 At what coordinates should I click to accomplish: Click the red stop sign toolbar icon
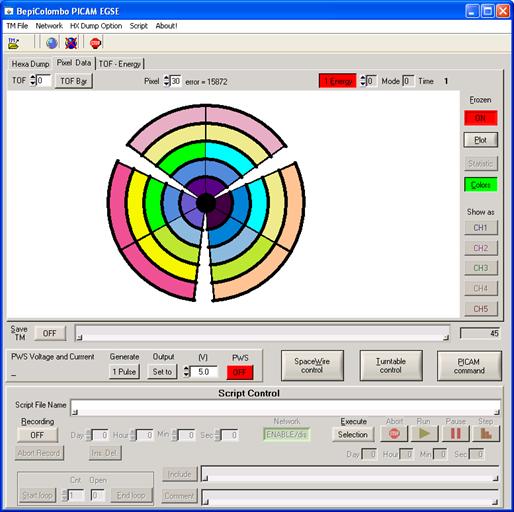(95, 43)
